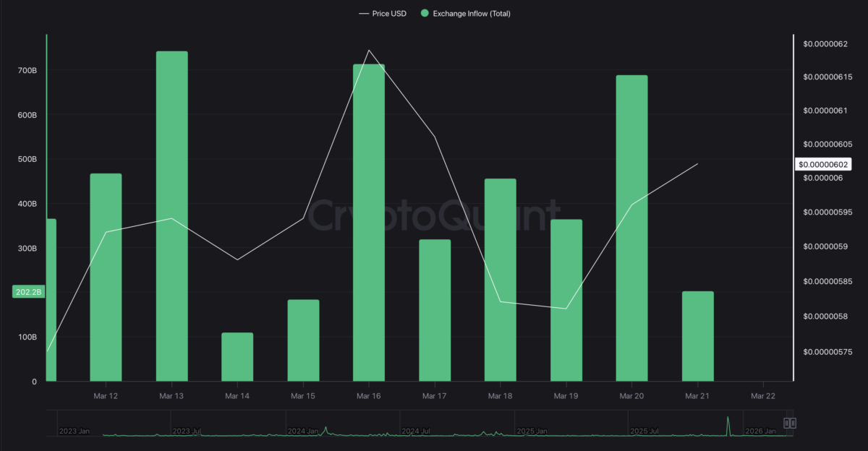Click the white Price USD legend line marker

tap(364, 14)
